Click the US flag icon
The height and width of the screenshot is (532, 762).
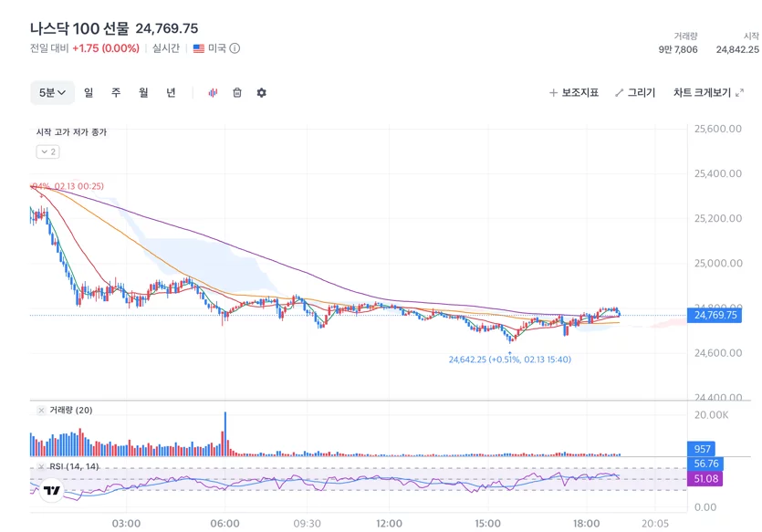click(x=199, y=48)
